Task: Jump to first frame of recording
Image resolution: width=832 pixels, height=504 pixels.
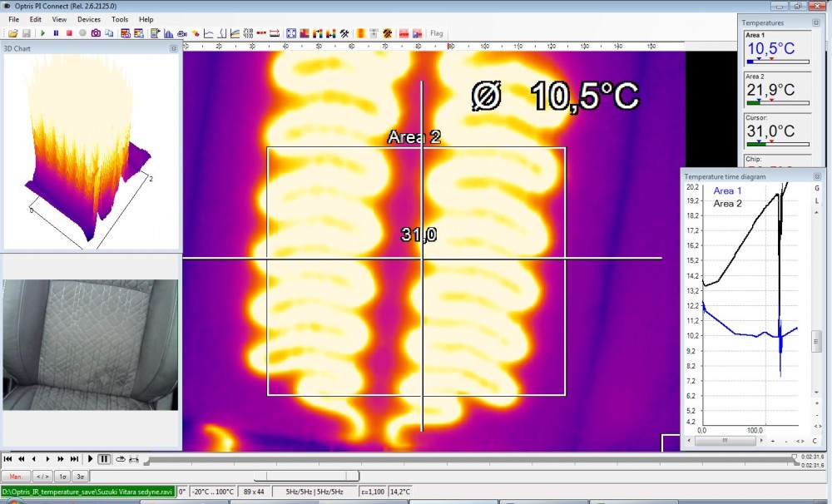Action: [7, 459]
